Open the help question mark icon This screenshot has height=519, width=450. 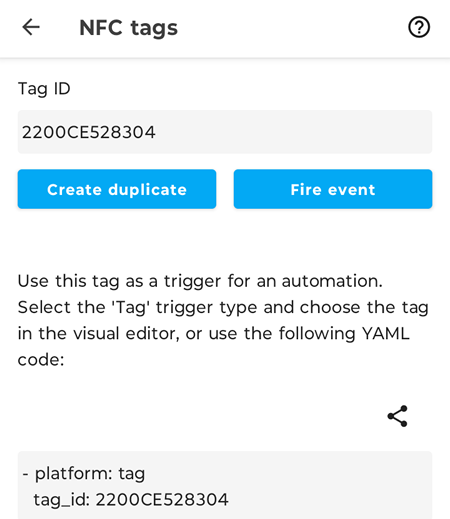[x=419, y=27]
